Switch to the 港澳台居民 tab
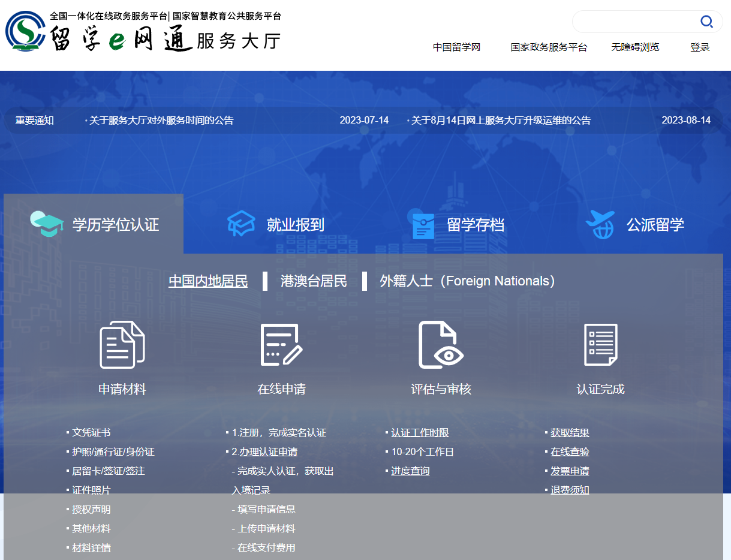731x560 pixels. 314,281
